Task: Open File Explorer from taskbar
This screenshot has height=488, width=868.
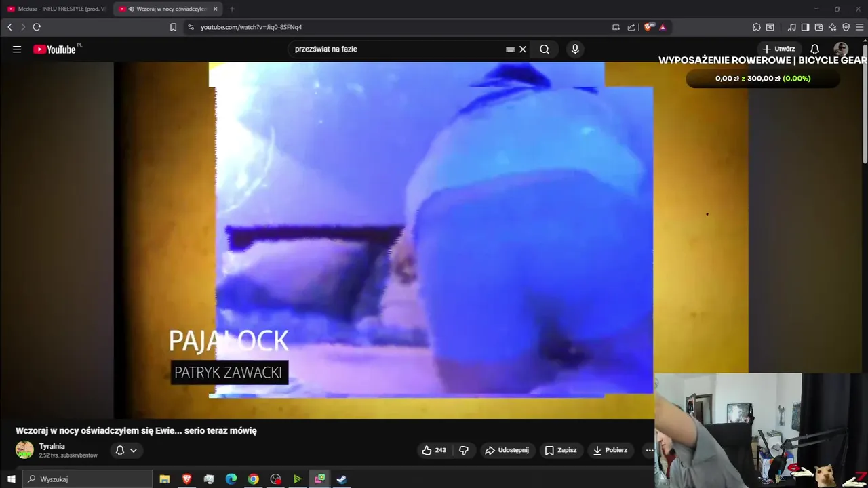Action: pos(164,479)
